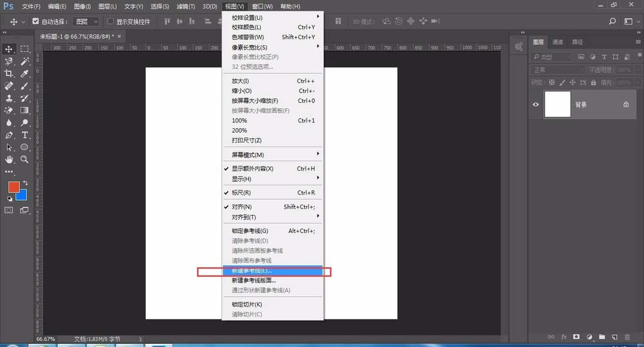The image size is (644, 347).
Task: Hide the 背景 layer via eye icon
Action: 536,104
